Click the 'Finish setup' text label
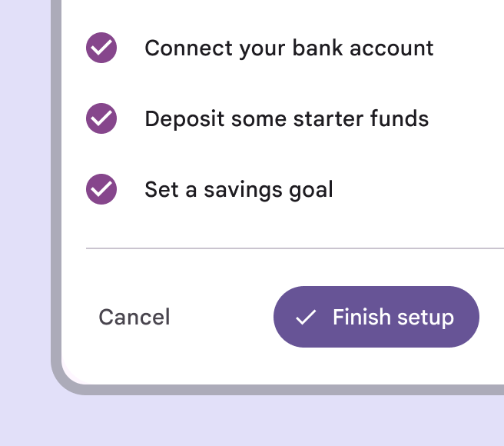 coord(393,317)
